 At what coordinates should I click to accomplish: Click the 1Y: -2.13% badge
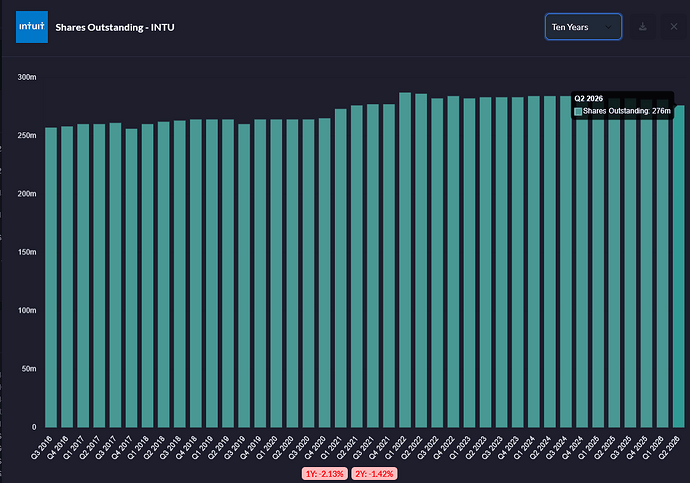325,474
